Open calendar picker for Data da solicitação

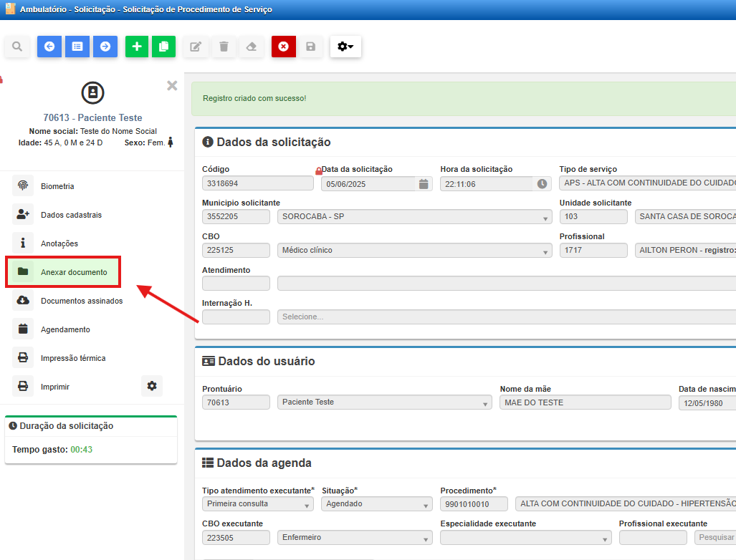tap(424, 184)
